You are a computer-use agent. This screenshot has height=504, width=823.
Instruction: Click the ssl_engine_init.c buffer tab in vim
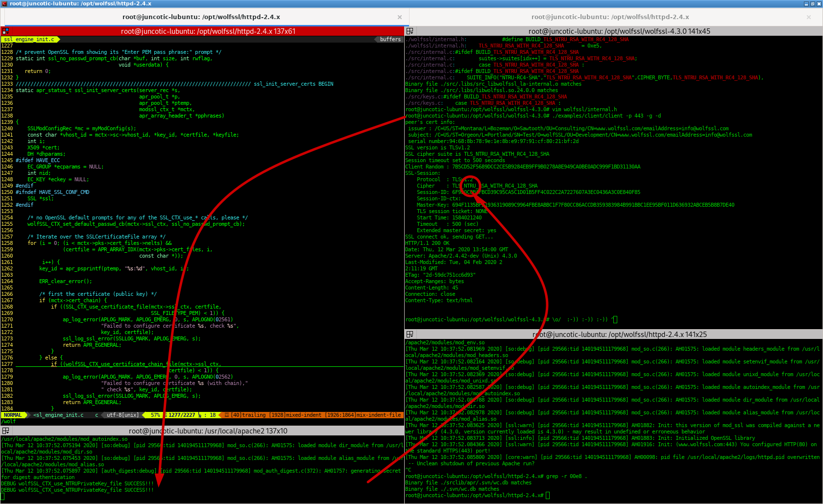[29, 39]
